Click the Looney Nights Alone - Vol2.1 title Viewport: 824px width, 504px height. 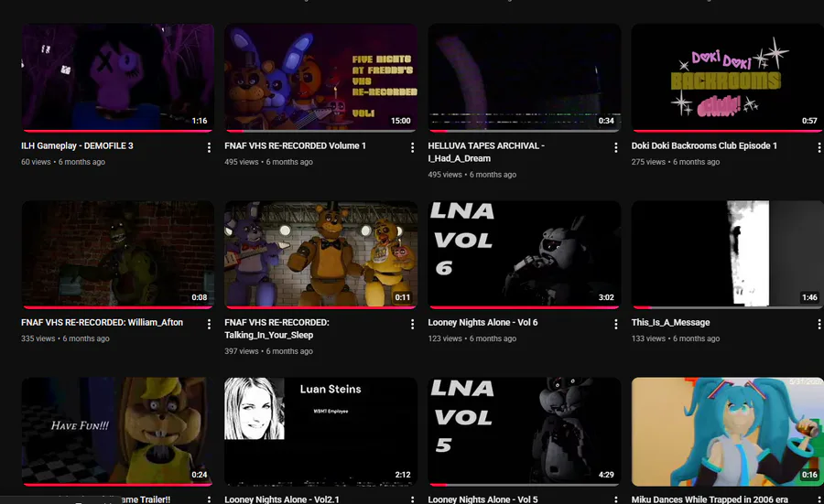click(282, 499)
